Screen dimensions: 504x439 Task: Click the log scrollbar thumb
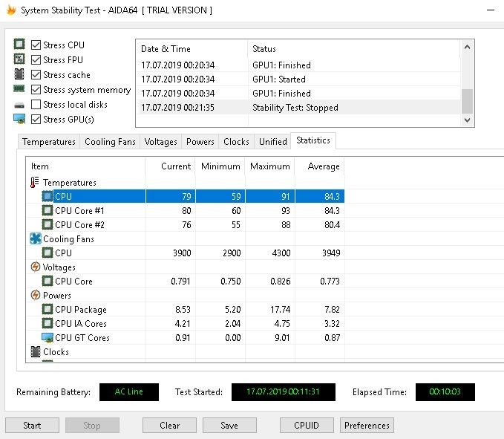point(468,101)
